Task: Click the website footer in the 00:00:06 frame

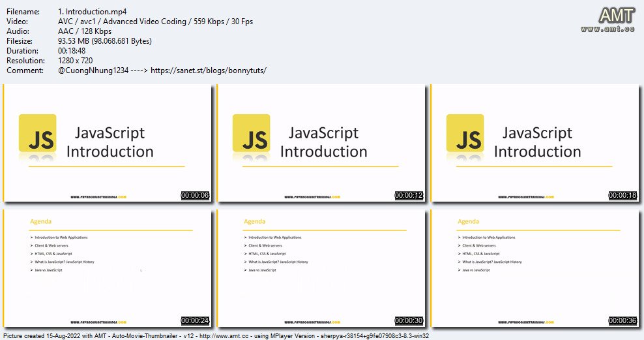Action: (x=98, y=197)
